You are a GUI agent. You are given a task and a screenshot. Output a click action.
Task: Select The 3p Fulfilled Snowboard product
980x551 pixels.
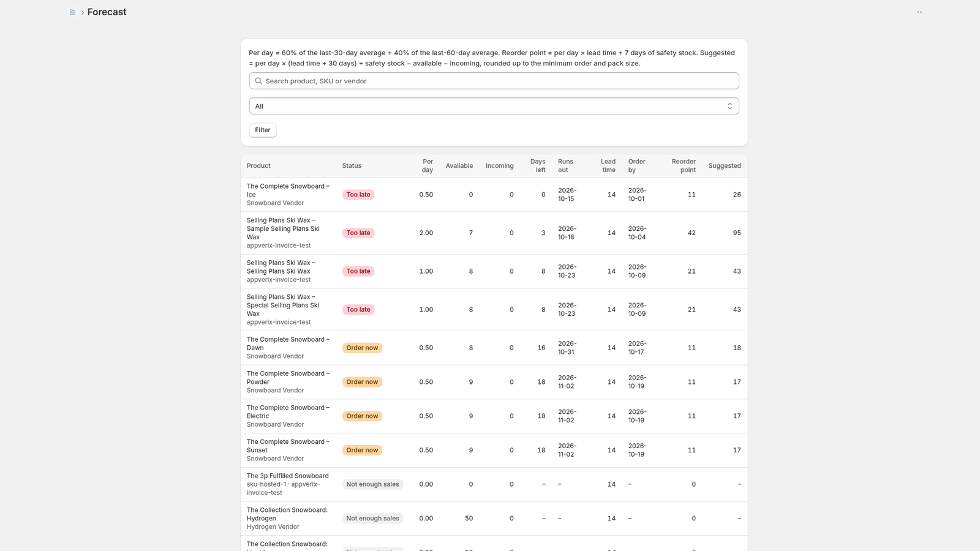(x=288, y=476)
